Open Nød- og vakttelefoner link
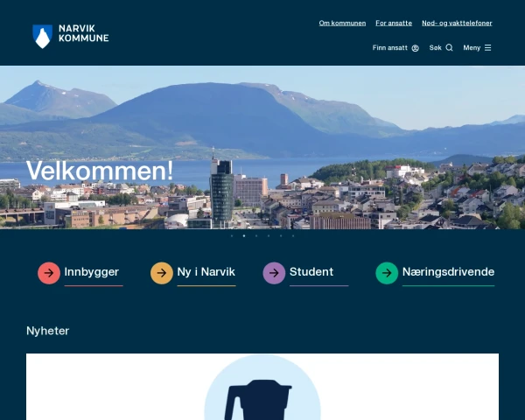 coord(457,23)
